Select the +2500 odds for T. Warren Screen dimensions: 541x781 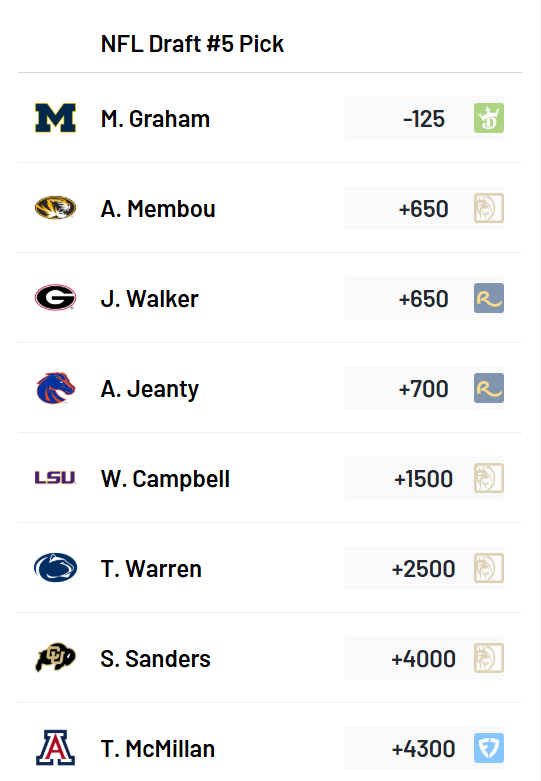tap(423, 569)
